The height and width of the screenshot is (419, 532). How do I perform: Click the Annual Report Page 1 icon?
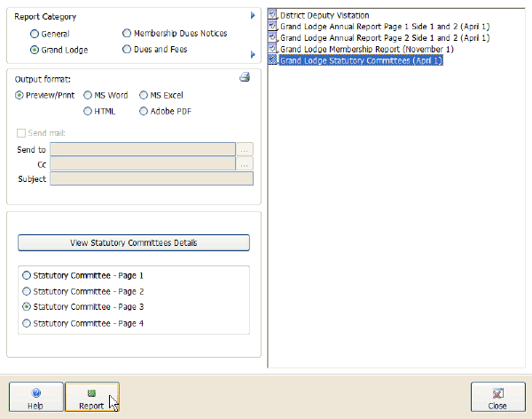click(273, 27)
